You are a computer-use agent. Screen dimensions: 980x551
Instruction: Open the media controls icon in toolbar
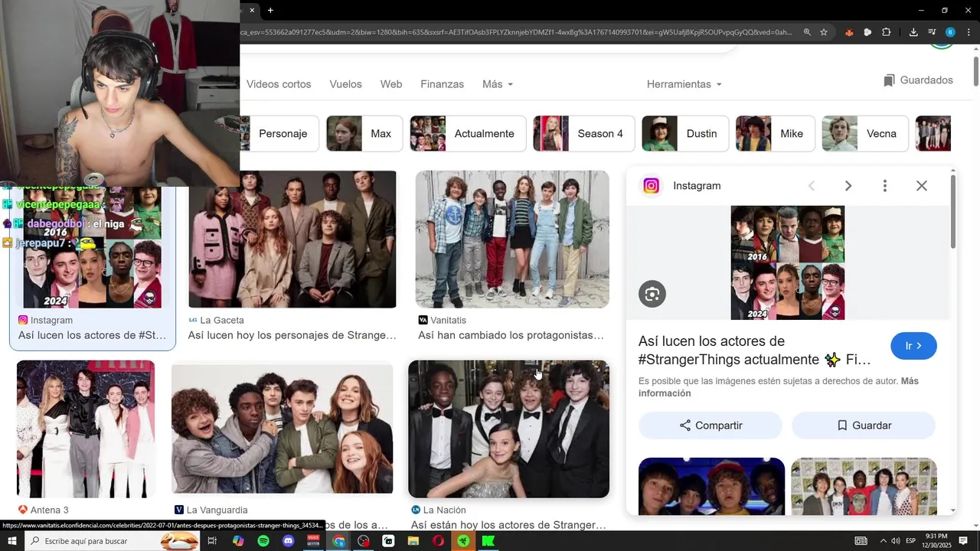[x=932, y=32]
